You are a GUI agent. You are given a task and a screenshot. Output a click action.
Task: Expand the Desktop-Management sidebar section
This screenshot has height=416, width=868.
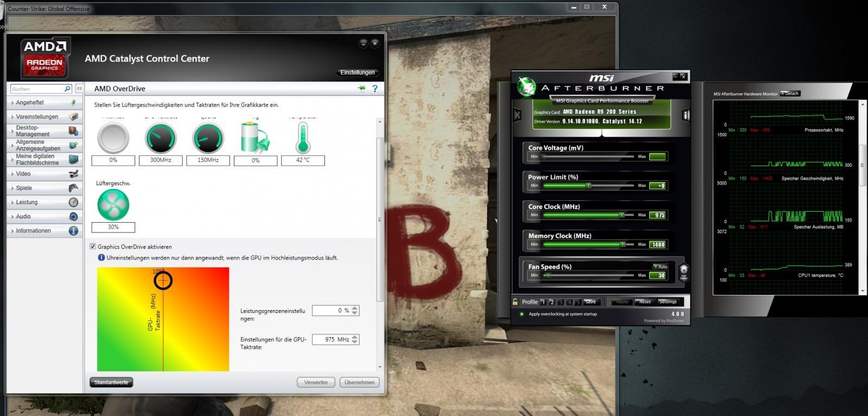(46, 131)
